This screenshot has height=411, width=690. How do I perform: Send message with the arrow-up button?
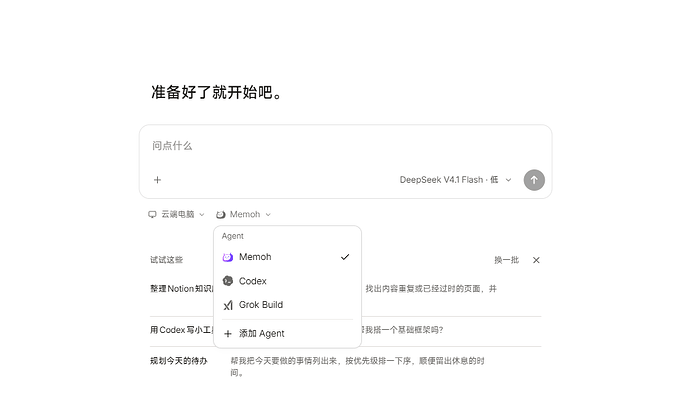click(534, 180)
